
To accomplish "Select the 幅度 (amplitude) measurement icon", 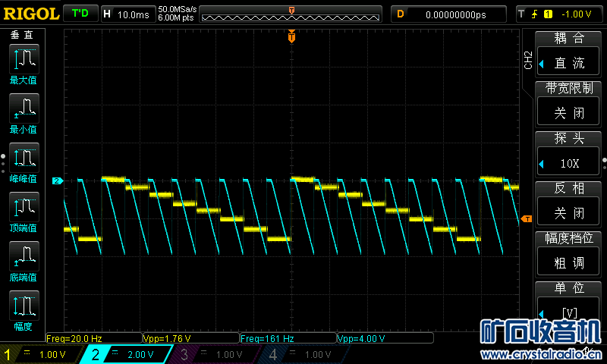I will point(23,306).
